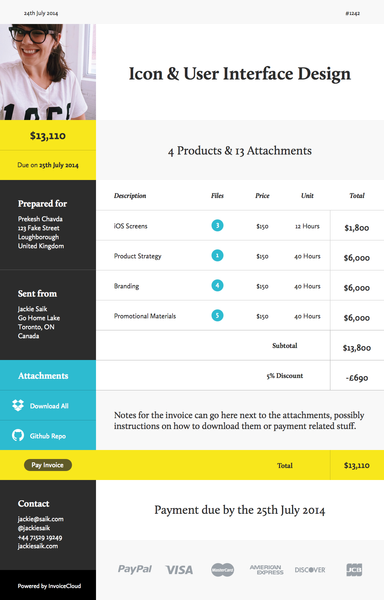Image resolution: width=384 pixels, height=600 pixels.
Task: Click the Pay Invoice button
Action: tap(48, 465)
